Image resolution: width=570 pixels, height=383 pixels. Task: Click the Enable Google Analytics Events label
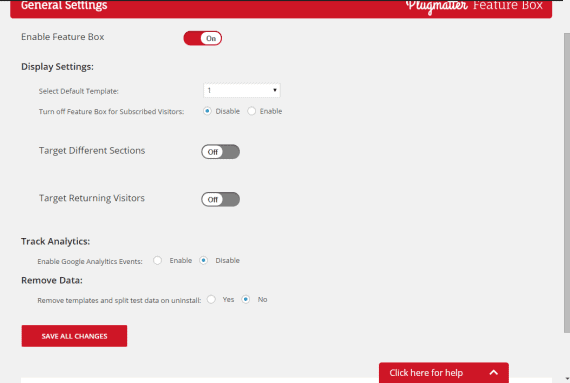[x=90, y=261]
